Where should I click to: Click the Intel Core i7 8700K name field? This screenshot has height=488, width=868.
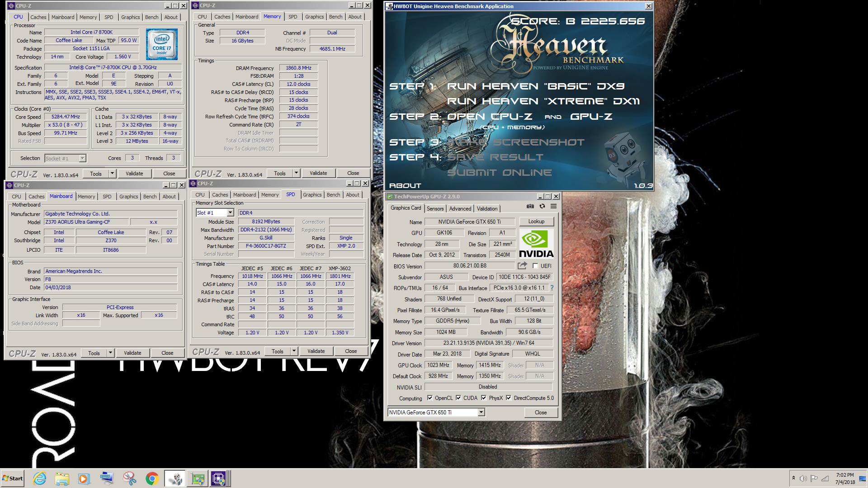tap(91, 33)
